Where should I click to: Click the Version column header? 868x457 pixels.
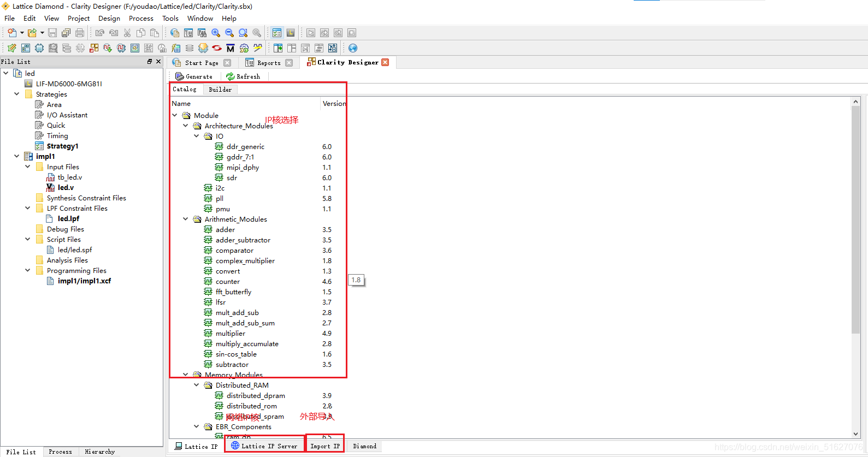(x=334, y=103)
